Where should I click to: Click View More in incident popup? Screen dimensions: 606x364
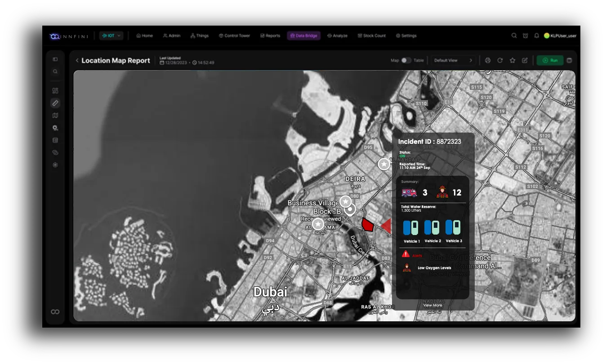(x=432, y=305)
